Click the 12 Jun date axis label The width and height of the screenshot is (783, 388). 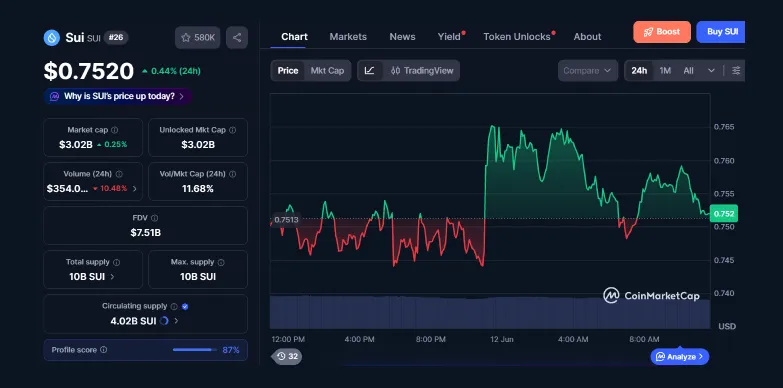(501, 339)
